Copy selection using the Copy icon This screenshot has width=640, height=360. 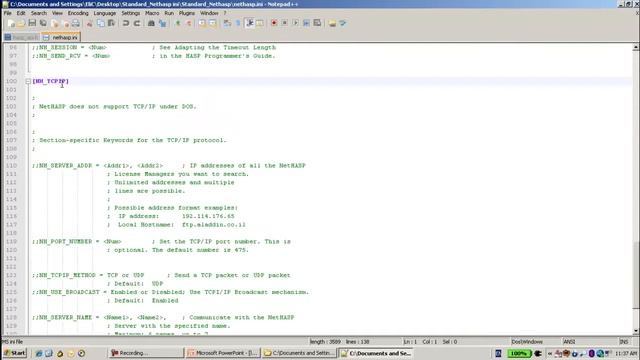[x=101, y=23]
